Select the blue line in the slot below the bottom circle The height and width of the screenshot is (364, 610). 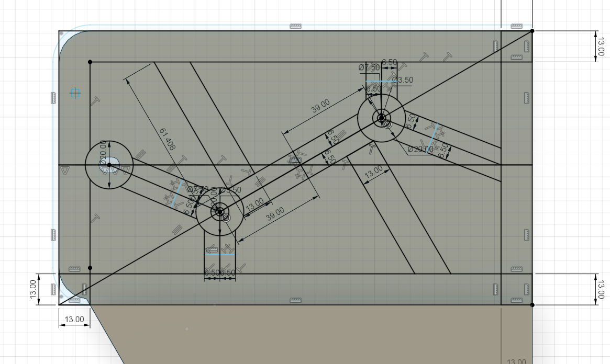pyautogui.click(x=220, y=255)
